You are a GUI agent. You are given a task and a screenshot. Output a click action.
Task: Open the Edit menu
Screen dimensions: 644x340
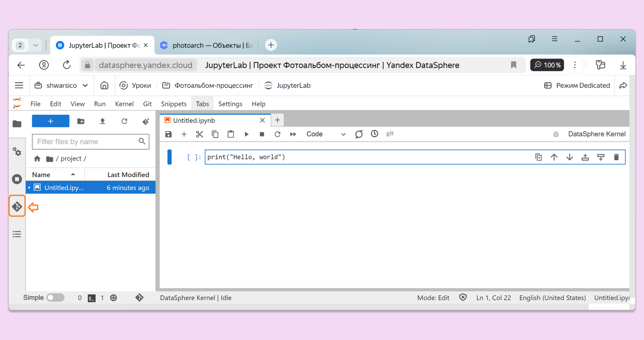55,104
